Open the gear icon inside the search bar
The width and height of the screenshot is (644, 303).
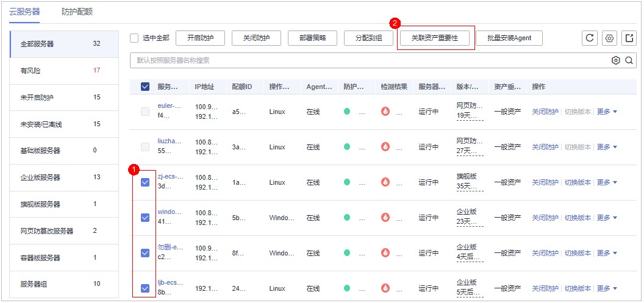pyautogui.click(x=616, y=60)
